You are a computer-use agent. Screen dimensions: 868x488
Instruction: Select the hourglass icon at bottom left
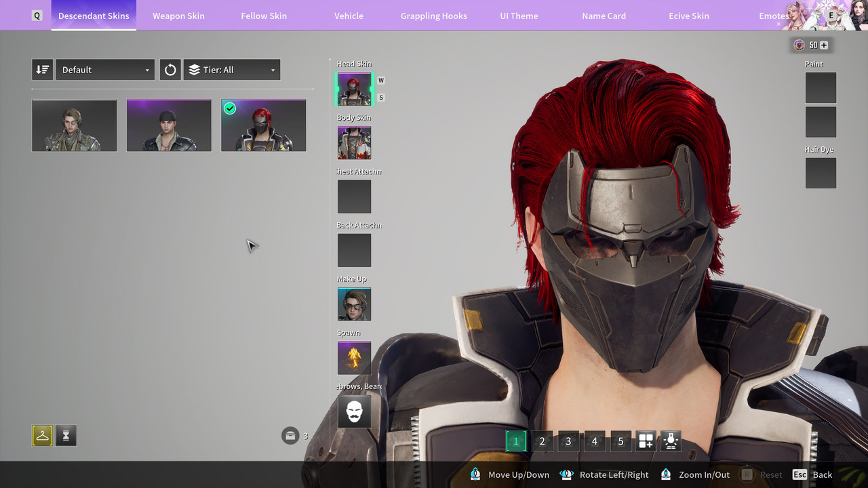66,436
